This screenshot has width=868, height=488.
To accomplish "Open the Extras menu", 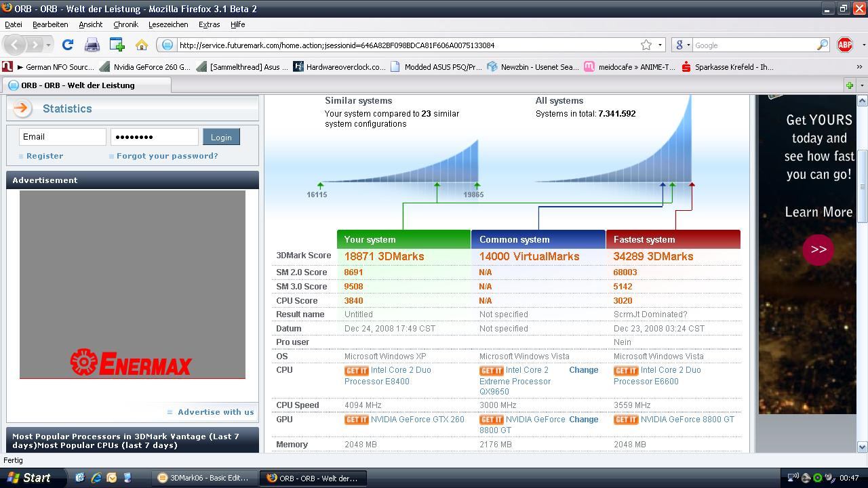I will (209, 24).
